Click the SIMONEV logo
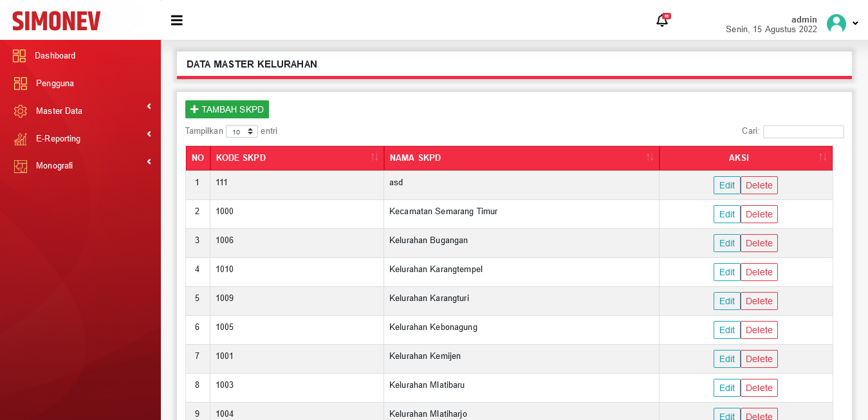 click(57, 21)
